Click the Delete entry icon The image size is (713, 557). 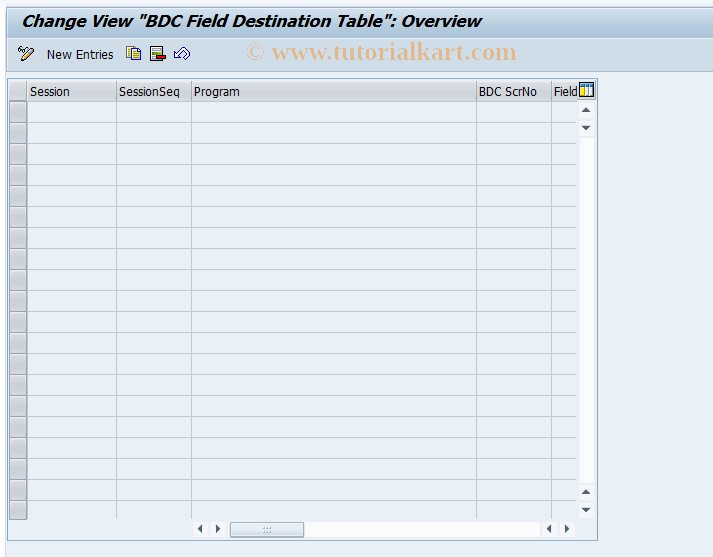(158, 54)
